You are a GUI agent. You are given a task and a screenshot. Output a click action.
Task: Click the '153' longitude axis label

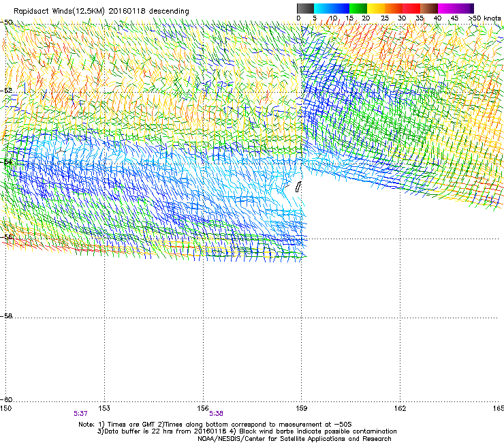pyautogui.click(x=104, y=408)
